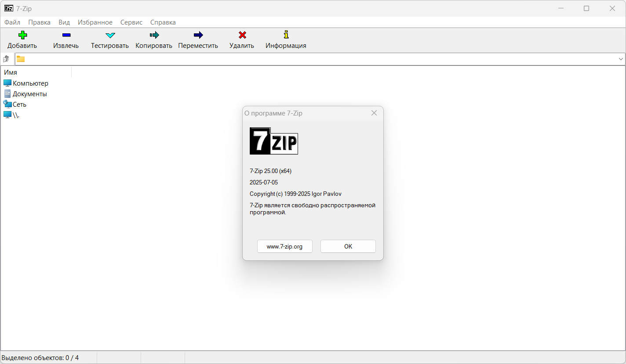
Task: Open the Правка menu
Action: (x=40, y=22)
